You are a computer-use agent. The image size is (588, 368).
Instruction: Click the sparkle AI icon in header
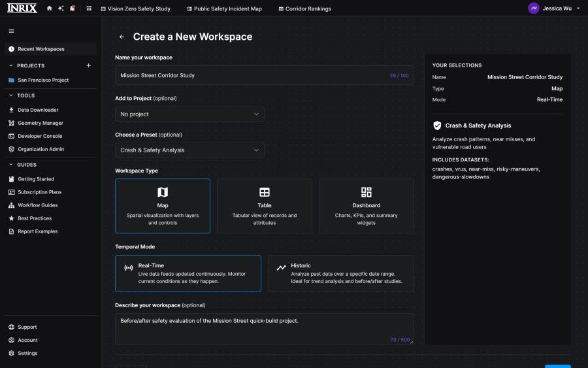tap(61, 8)
